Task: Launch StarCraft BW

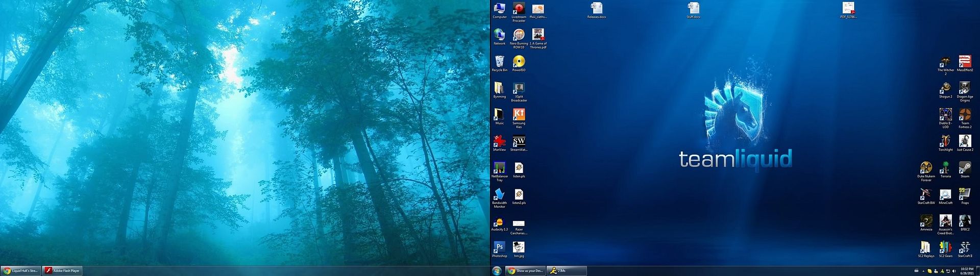Action: [x=926, y=196]
